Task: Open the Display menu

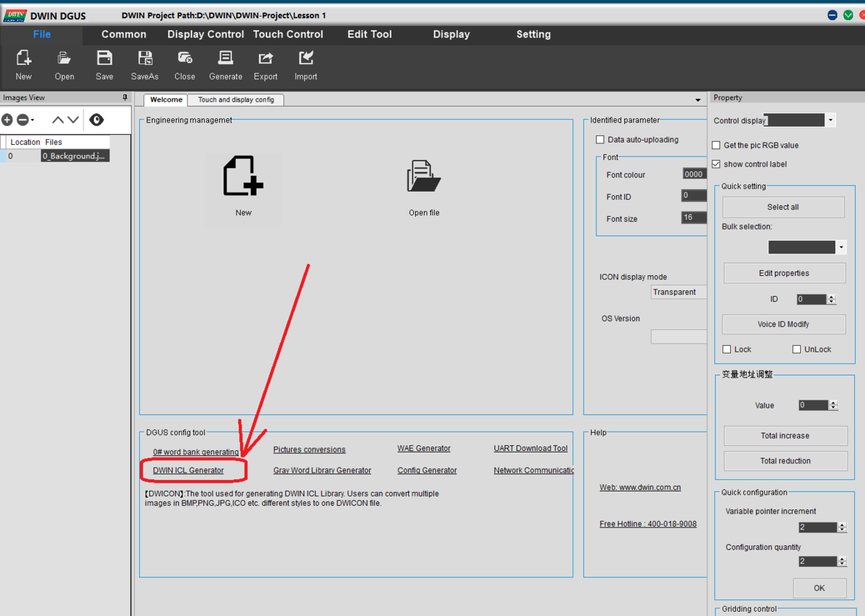Action: click(451, 35)
